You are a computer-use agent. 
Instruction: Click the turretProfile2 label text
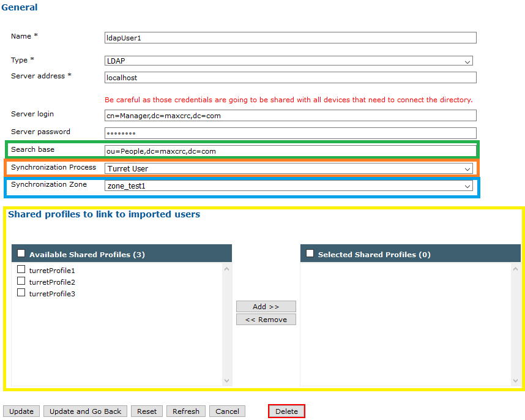(x=52, y=282)
